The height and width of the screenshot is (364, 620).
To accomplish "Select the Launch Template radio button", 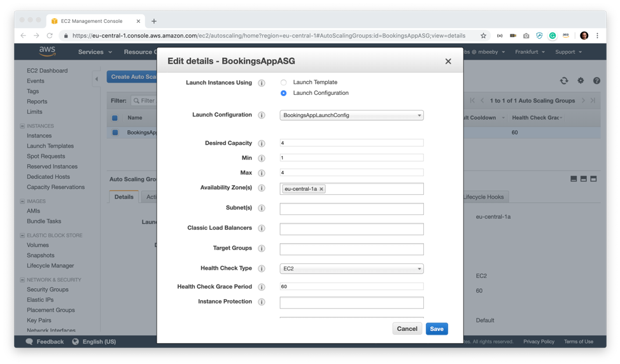I will point(283,83).
